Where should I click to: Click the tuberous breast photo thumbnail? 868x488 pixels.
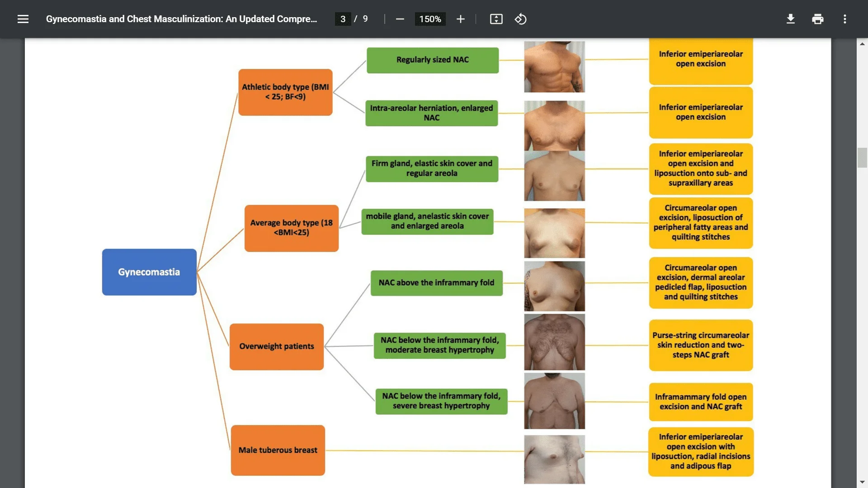(x=554, y=459)
